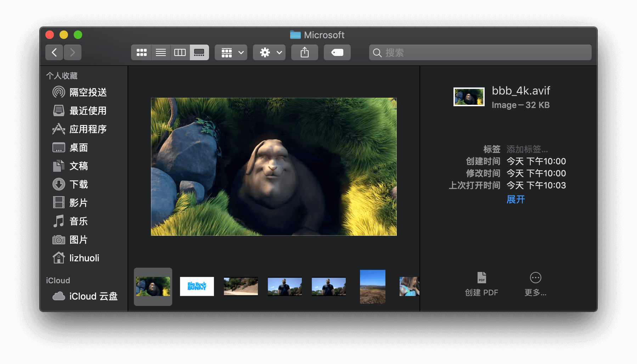Go forward with the right chevron button
Screen dimensions: 637x364
(73, 52)
